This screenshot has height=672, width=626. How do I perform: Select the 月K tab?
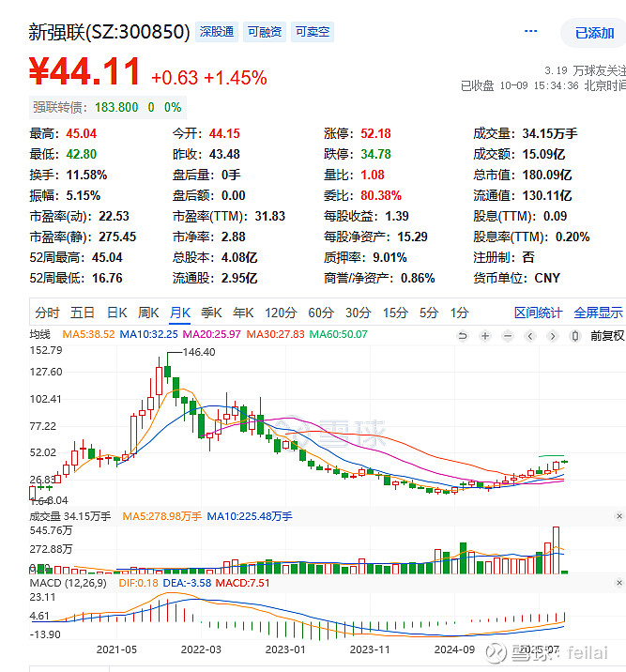tap(180, 313)
